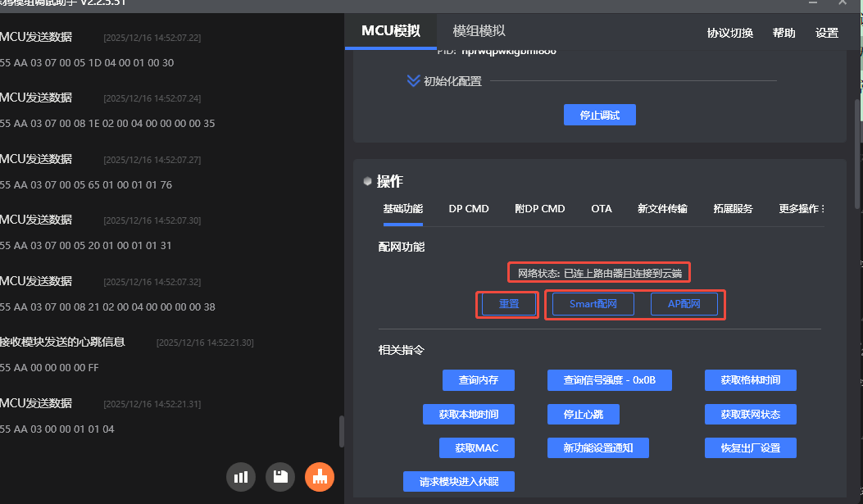
Task: Open the 帮助 menu
Action: point(784,33)
